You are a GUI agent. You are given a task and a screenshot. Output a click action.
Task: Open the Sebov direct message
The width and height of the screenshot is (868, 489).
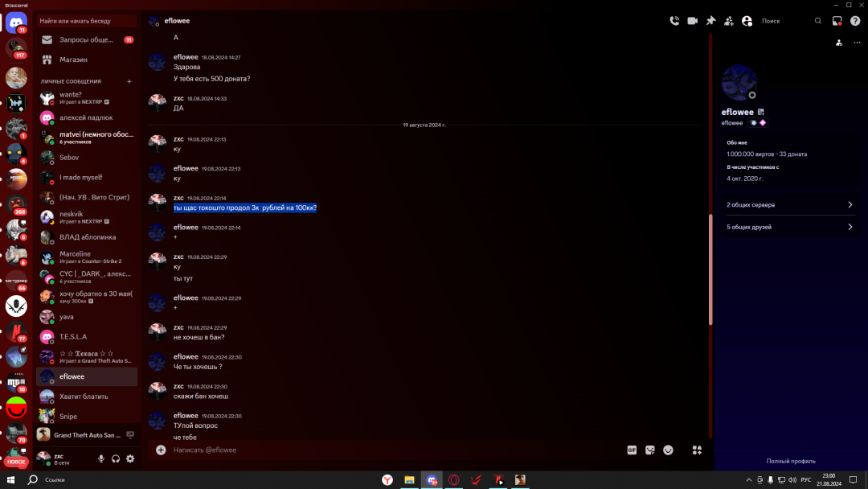[x=69, y=158]
